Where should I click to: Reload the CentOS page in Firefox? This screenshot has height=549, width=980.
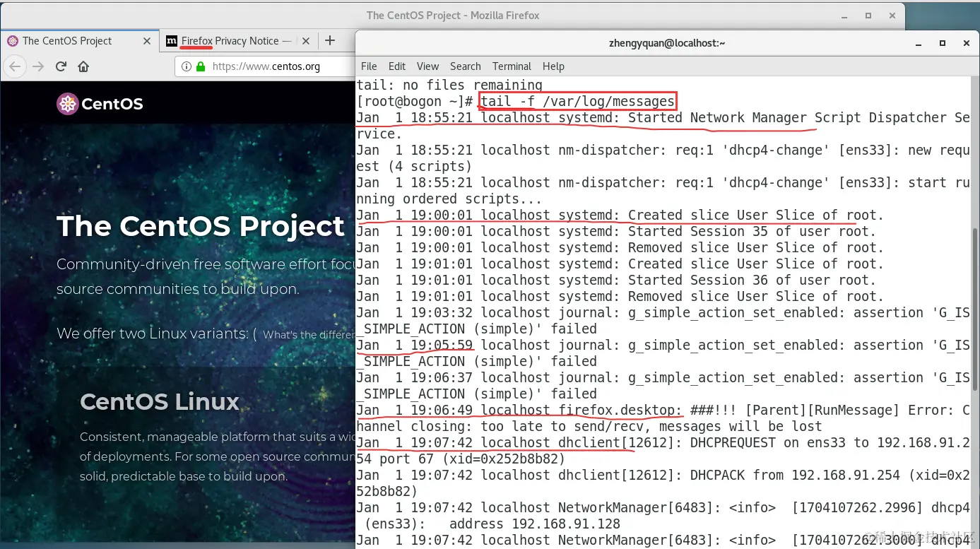click(61, 66)
